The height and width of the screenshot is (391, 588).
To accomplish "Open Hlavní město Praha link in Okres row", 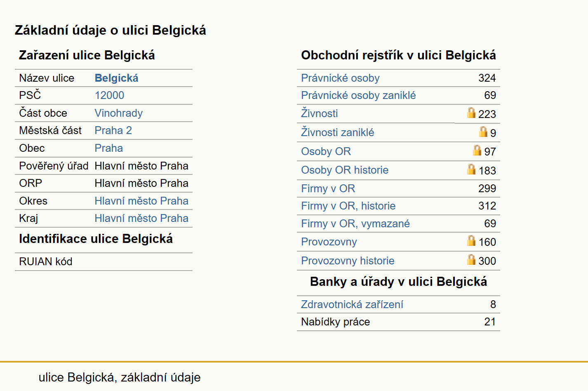I will pos(141,201).
